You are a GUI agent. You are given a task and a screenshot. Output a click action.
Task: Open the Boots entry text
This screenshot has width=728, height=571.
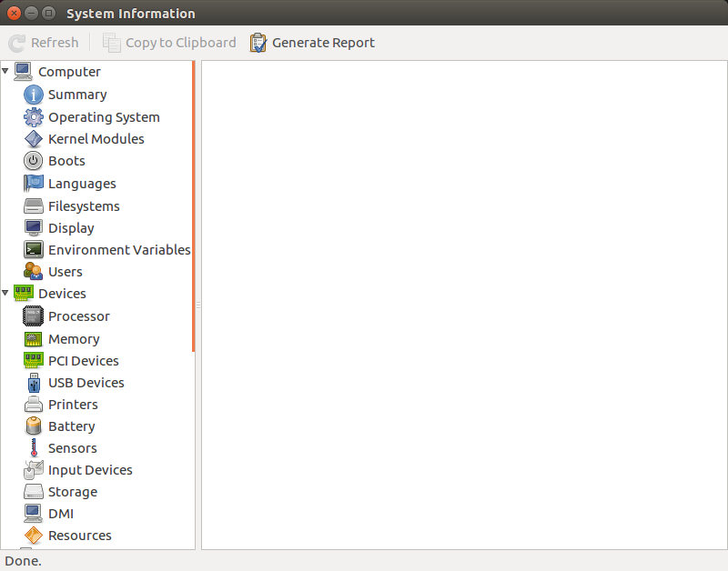click(x=66, y=161)
